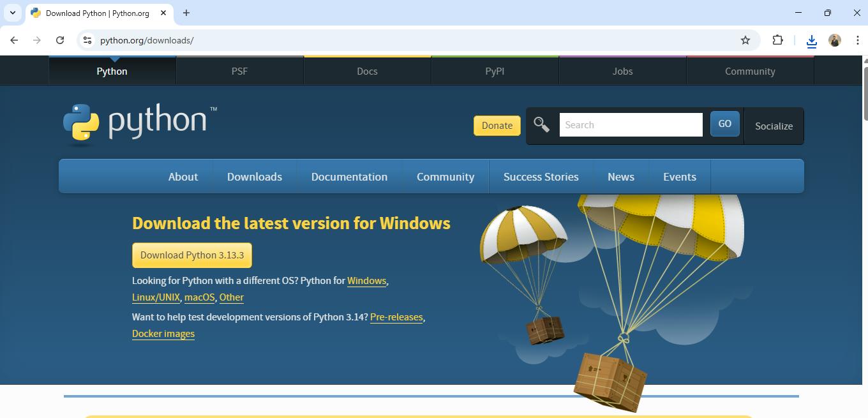Open the Downloads navigation menu
868x418 pixels.
coord(254,177)
